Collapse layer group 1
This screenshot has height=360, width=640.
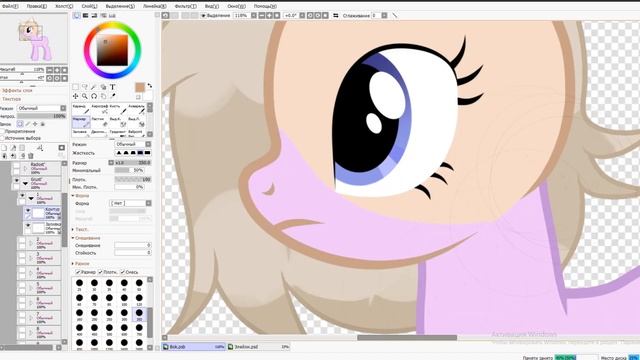[31, 198]
